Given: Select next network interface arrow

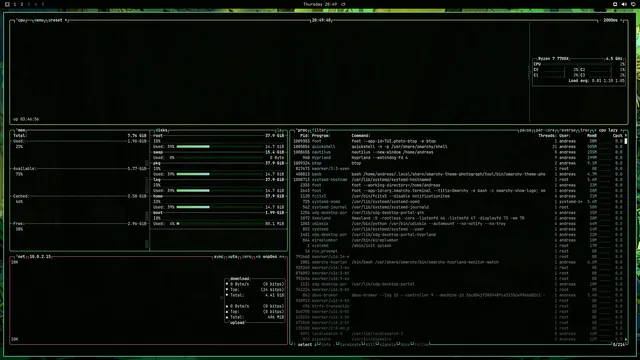Looking at the screenshot, I should [x=281, y=257].
